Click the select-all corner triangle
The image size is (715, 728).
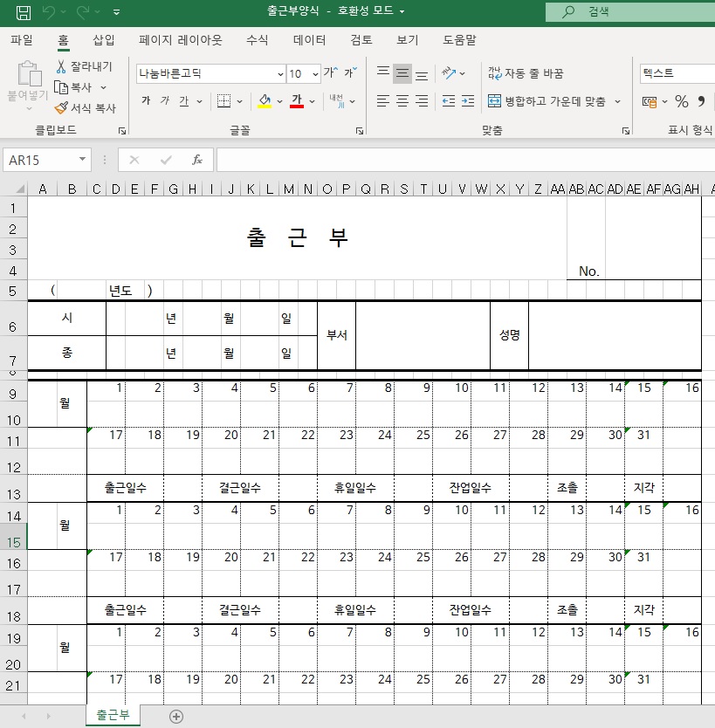(x=19, y=189)
